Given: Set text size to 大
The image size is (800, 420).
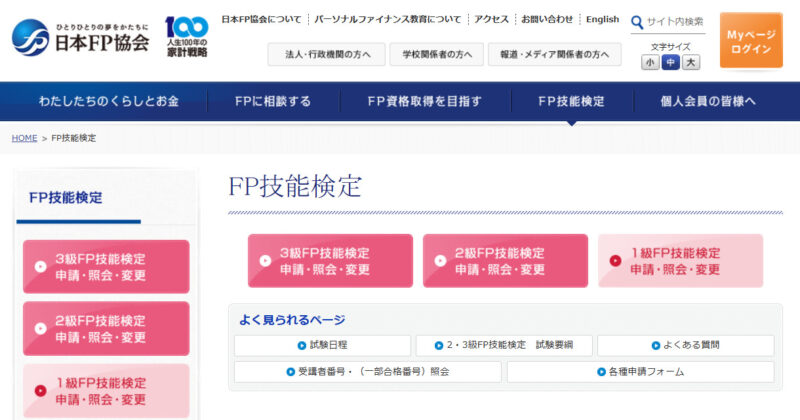Looking at the screenshot, I should coord(691,63).
